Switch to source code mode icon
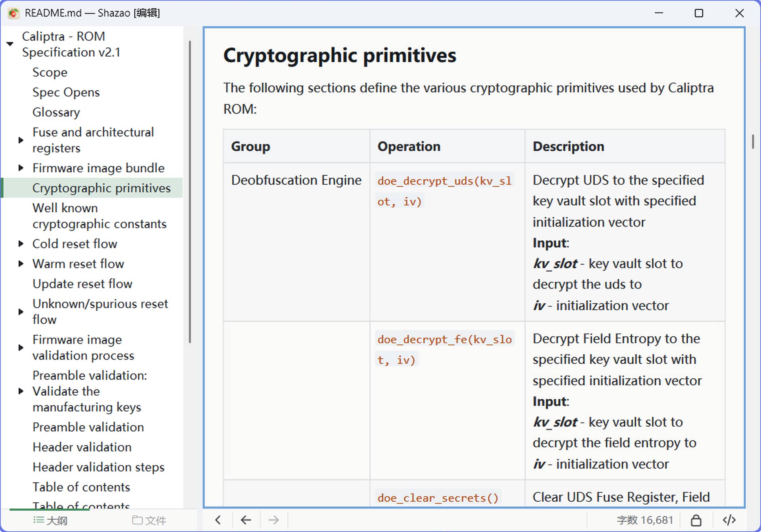This screenshot has height=532, width=761. 729,520
